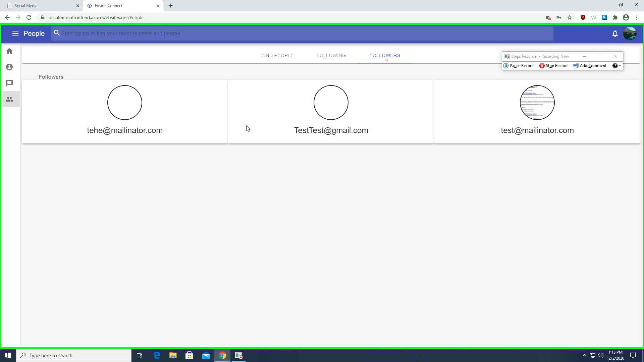Close the Fusion Connect browser tab
The image size is (644, 362).
(x=158, y=6)
